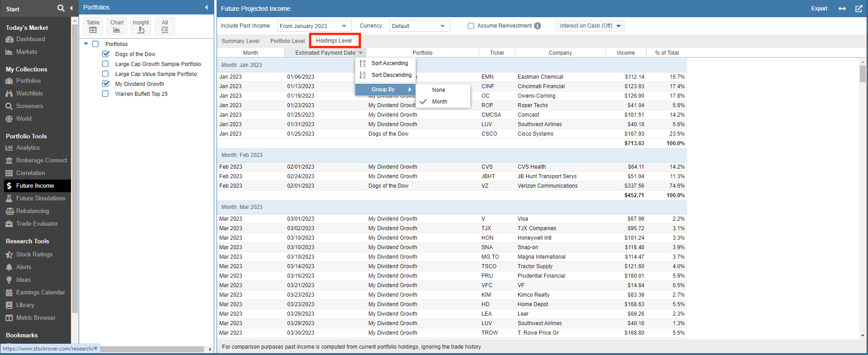
Task: Click the Insight view toolbar button
Action: (141, 26)
